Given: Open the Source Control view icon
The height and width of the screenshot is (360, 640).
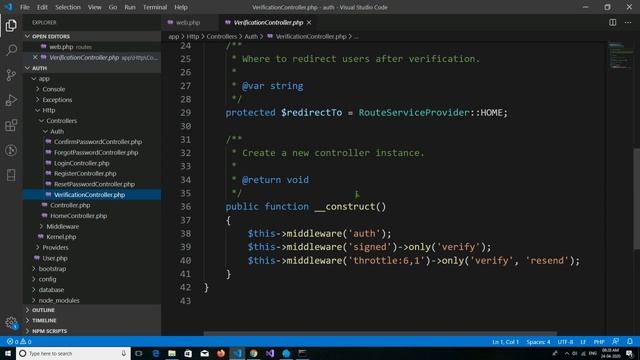Looking at the screenshot, I should coord(11,75).
